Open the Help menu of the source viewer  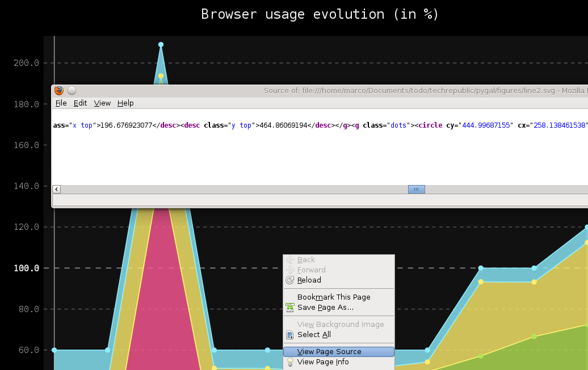click(x=125, y=103)
